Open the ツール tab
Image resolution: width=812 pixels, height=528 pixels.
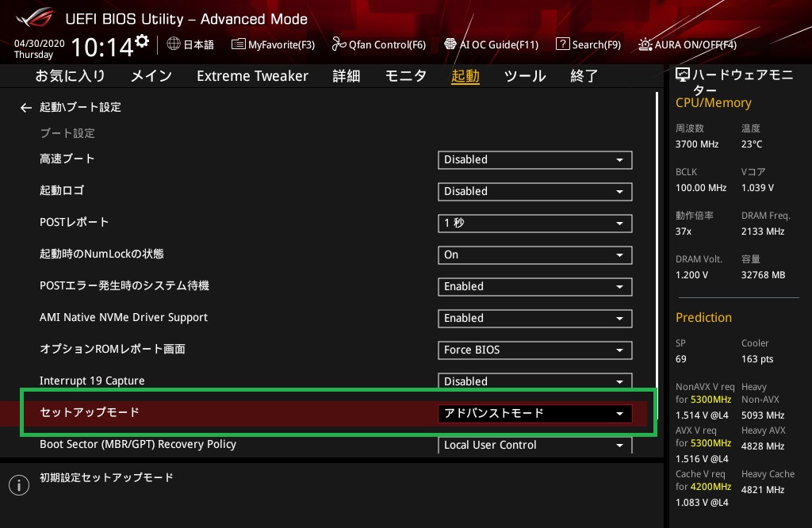525,76
